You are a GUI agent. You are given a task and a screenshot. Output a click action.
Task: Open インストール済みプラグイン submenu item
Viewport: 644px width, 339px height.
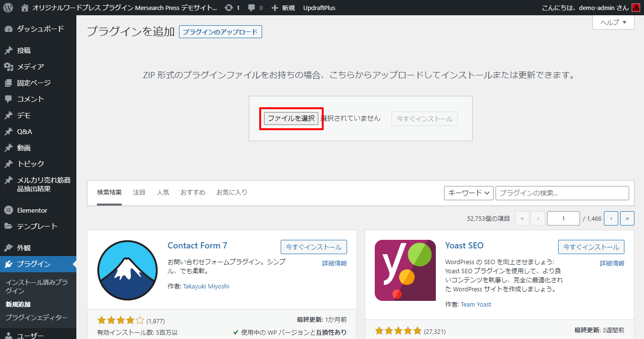(37, 287)
